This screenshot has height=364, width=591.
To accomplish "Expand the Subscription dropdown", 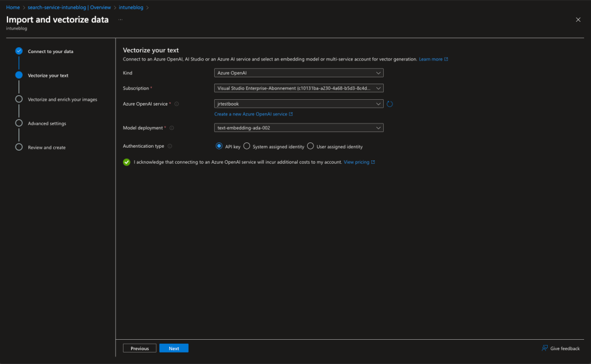I will click(x=298, y=88).
